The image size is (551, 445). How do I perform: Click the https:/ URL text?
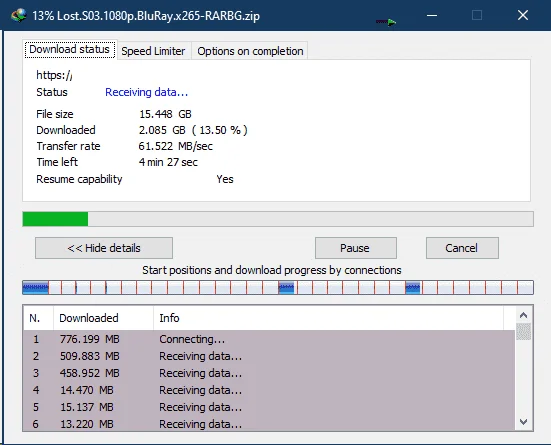54,75
